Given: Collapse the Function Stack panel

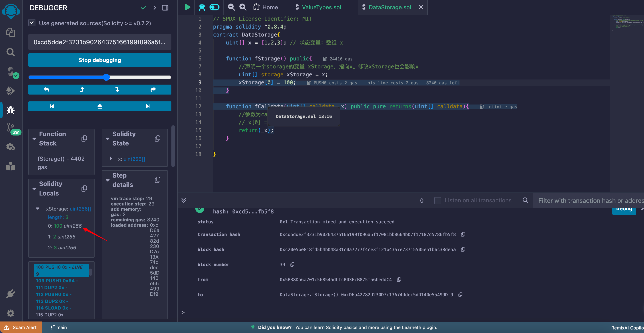Looking at the screenshot, I should pyautogui.click(x=34, y=139).
